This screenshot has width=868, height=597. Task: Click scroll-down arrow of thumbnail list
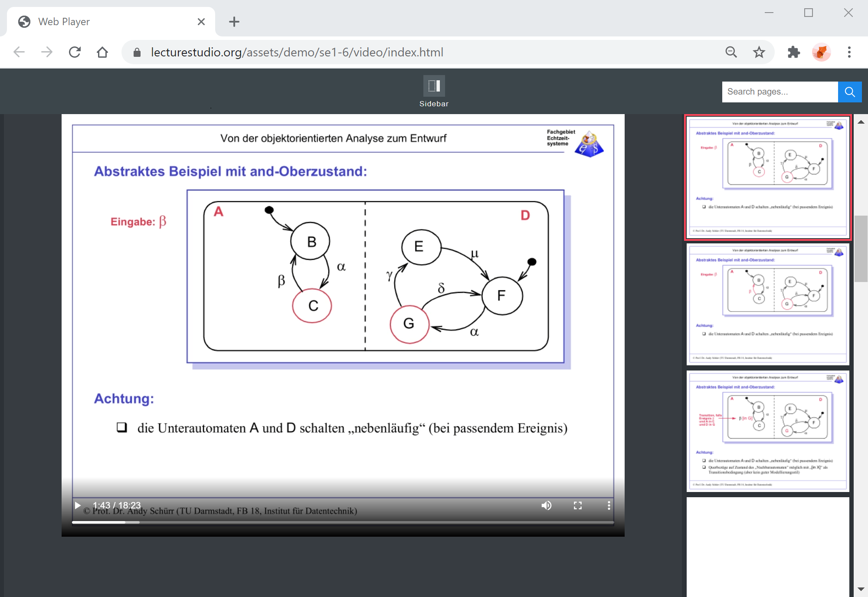[861, 589]
